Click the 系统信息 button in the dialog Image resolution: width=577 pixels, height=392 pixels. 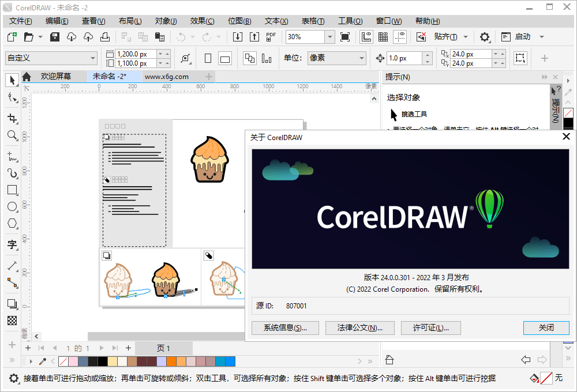click(284, 327)
